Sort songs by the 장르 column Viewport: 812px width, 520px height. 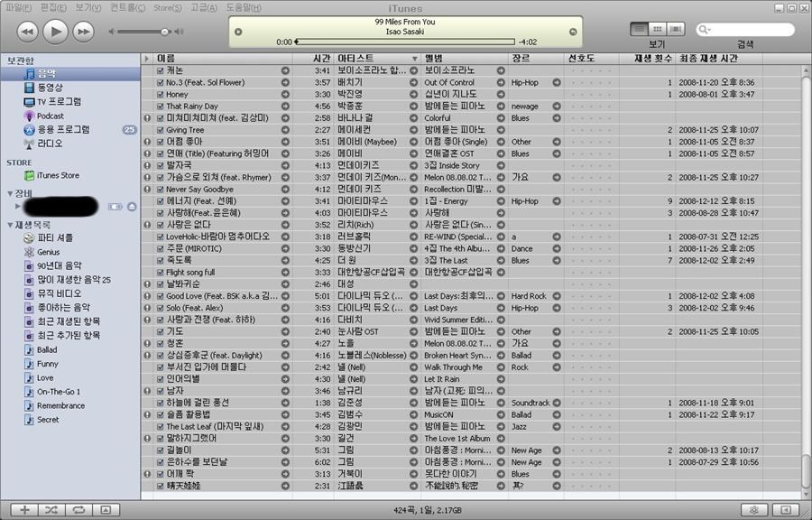click(x=537, y=59)
